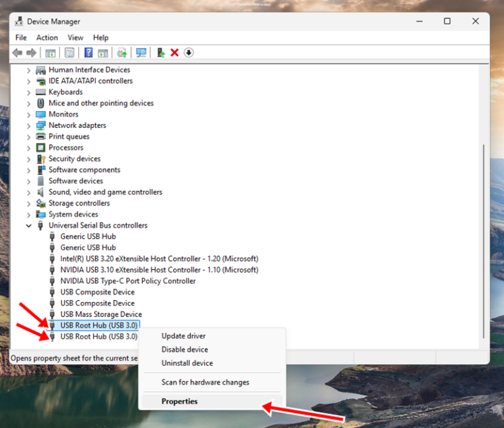Click the vertical scrollbar of the device tree
This screenshot has height=428, width=504.
484,241
